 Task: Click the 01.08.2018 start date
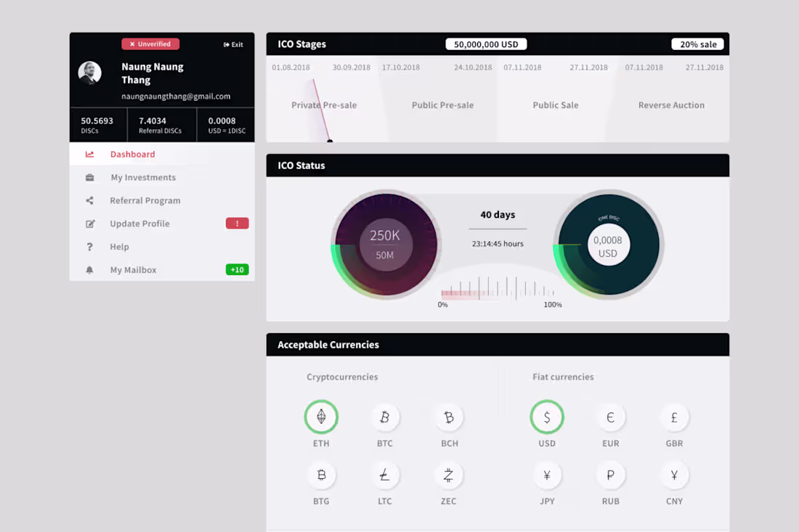[291, 67]
